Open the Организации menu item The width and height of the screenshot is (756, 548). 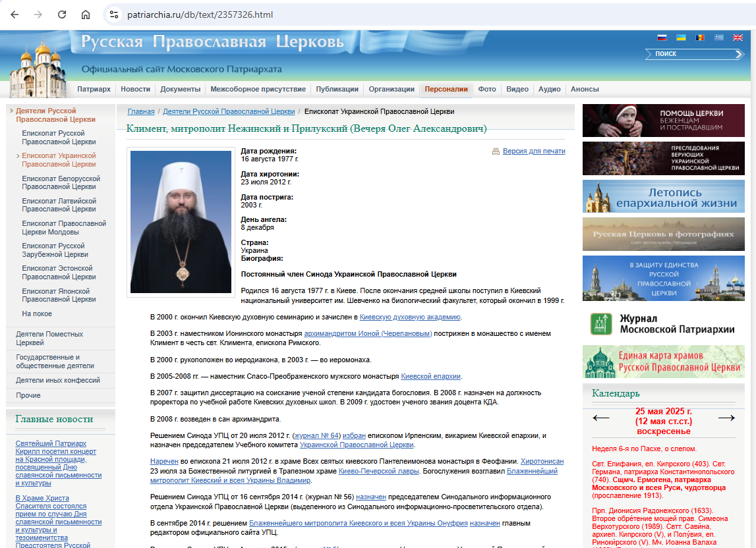pyautogui.click(x=392, y=89)
